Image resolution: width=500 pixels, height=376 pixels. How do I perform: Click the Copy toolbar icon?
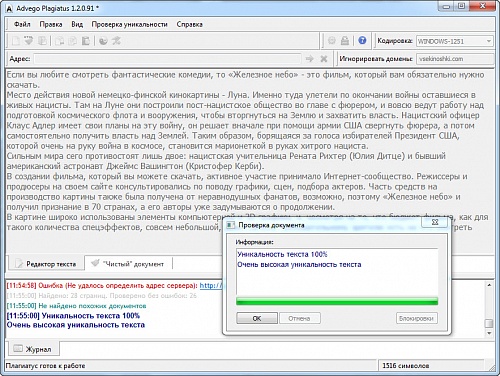[72, 41]
